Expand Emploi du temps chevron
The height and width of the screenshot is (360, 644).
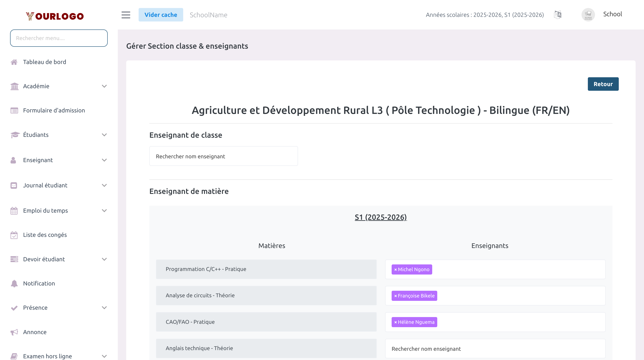[104, 211]
